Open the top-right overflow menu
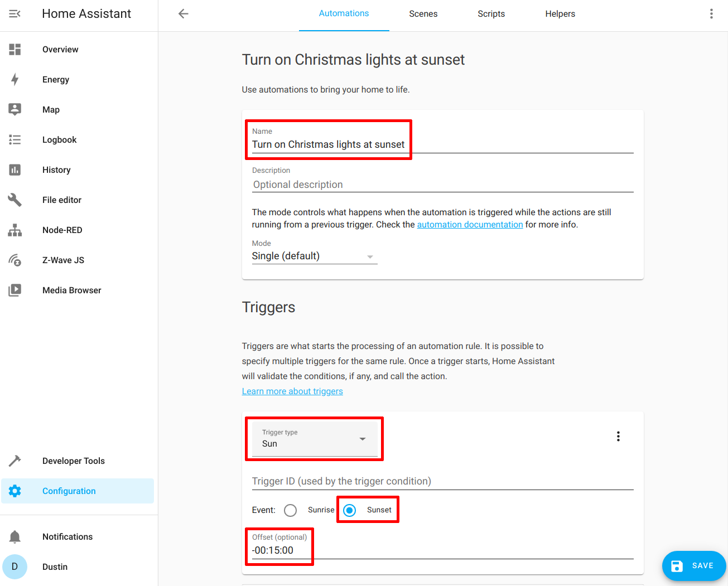Image resolution: width=728 pixels, height=586 pixels. pyautogui.click(x=711, y=14)
